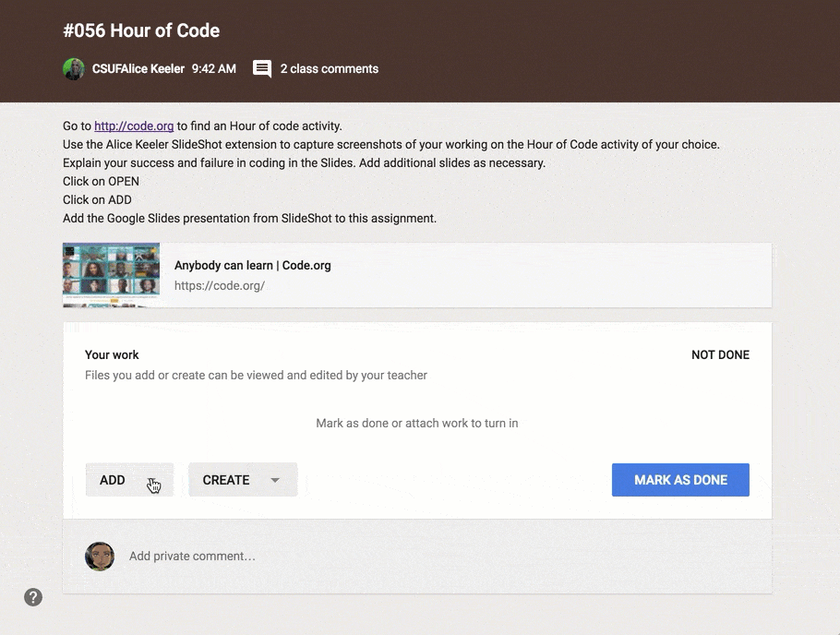Viewport: 840px width, 635px height.
Task: Open the help question mark icon
Action: click(33, 597)
